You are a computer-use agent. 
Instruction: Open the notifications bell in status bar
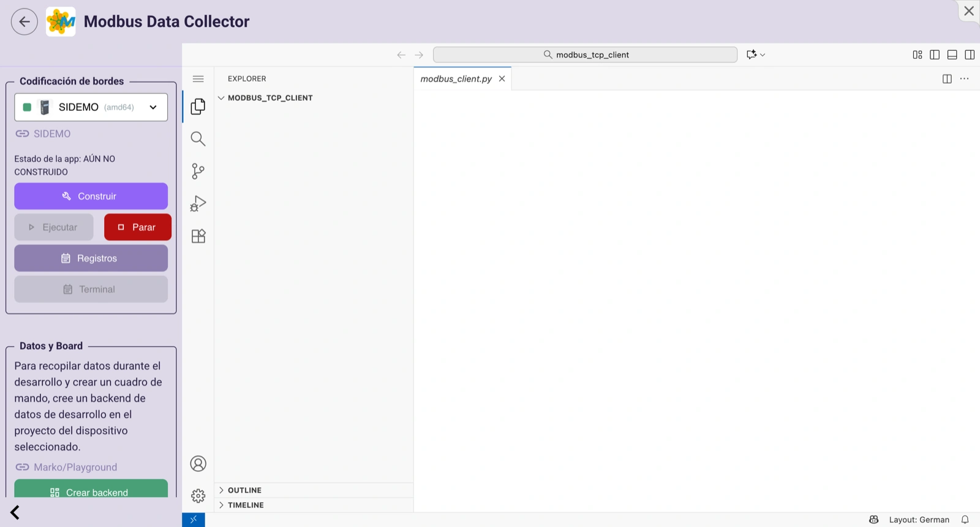pyautogui.click(x=965, y=520)
